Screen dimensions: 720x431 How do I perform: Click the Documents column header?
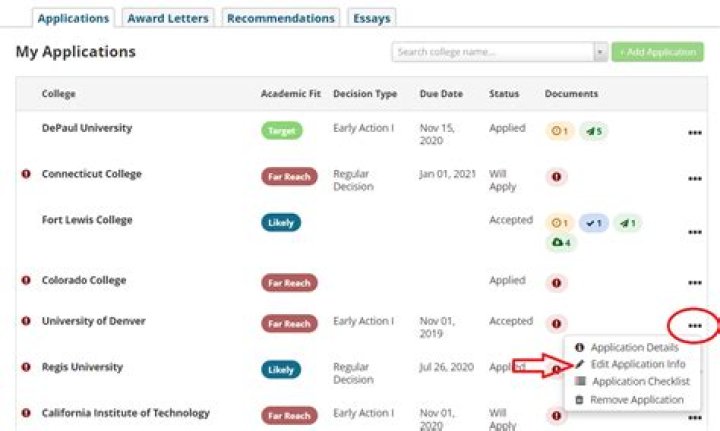[x=571, y=94]
